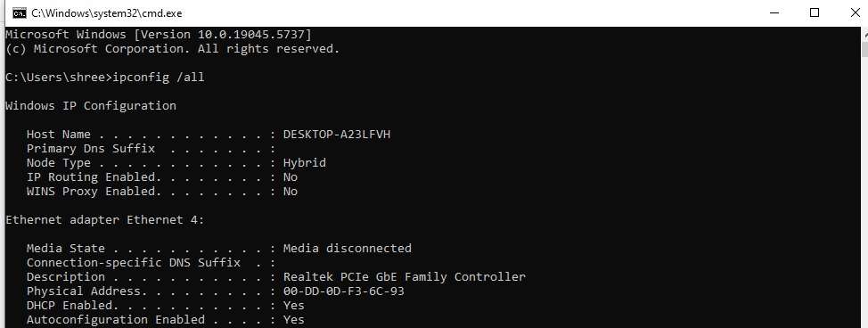Click the scrollbar up arrow
The width and height of the screenshot is (868, 328).
click(864, 34)
